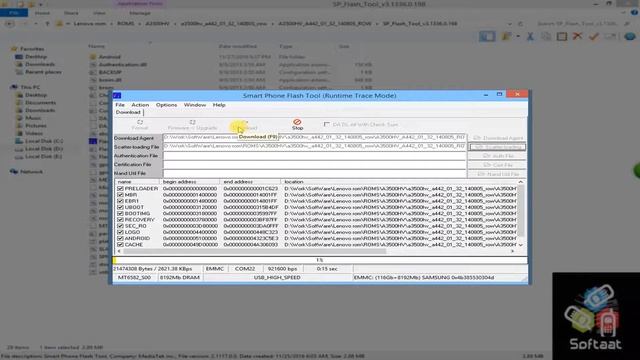Click the Nand Util File browse button
Image resolution: width=640 pixels, height=360 pixels.
click(497, 174)
